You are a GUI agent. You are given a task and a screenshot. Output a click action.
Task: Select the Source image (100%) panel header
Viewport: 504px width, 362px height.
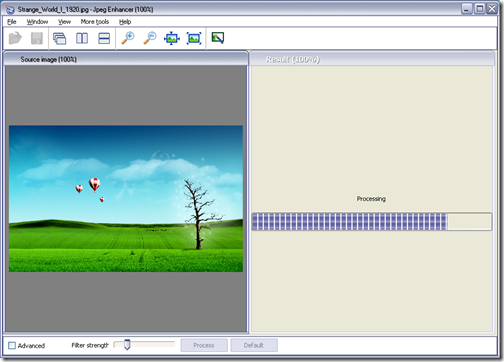[x=126, y=59]
